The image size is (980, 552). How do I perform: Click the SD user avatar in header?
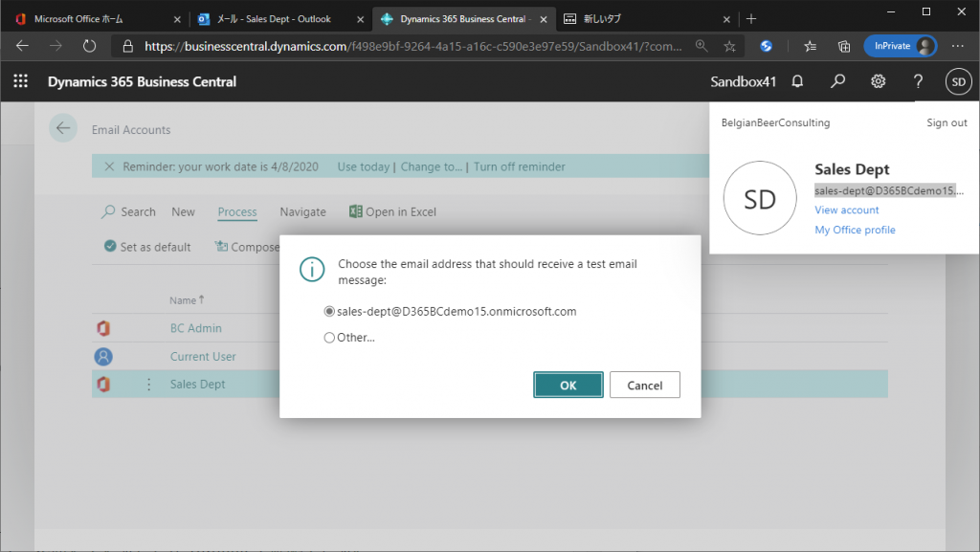pyautogui.click(x=958, y=82)
